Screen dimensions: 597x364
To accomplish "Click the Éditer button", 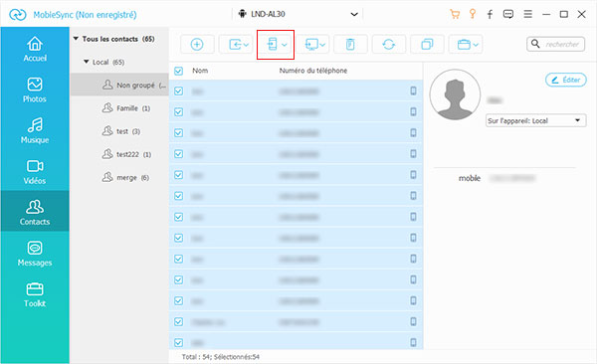I will click(x=566, y=80).
